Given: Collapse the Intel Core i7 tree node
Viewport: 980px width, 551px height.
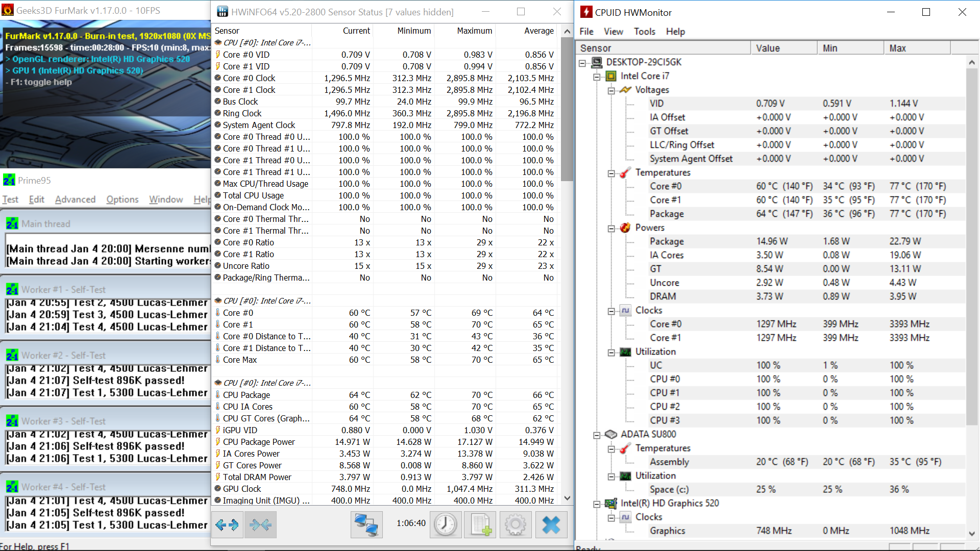Looking at the screenshot, I should pos(597,77).
